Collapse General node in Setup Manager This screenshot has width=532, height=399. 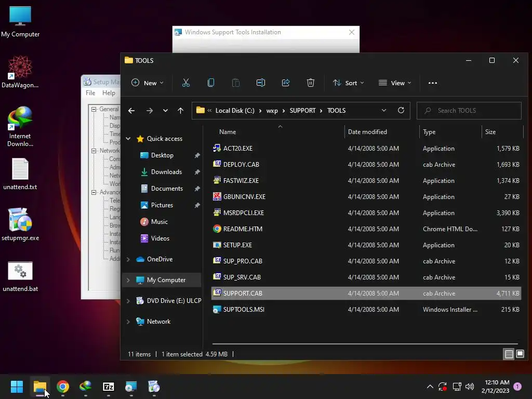tap(94, 109)
